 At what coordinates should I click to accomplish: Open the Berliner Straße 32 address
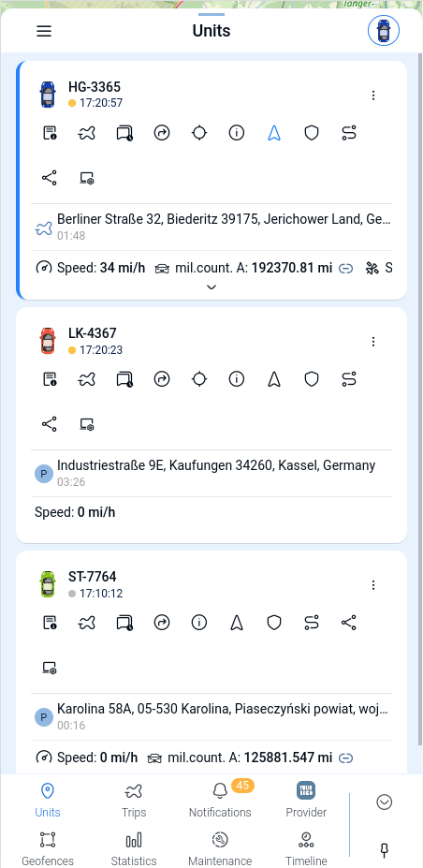coord(224,219)
